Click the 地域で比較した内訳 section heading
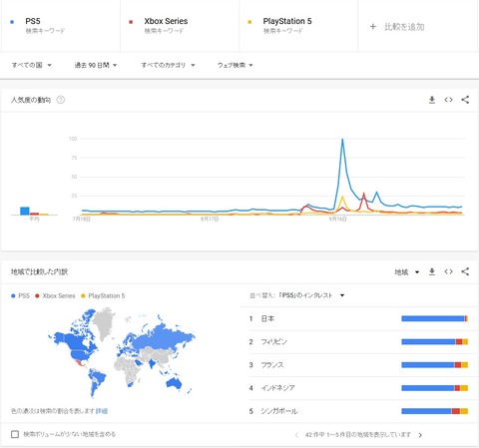The height and width of the screenshot is (448, 479). (39, 272)
